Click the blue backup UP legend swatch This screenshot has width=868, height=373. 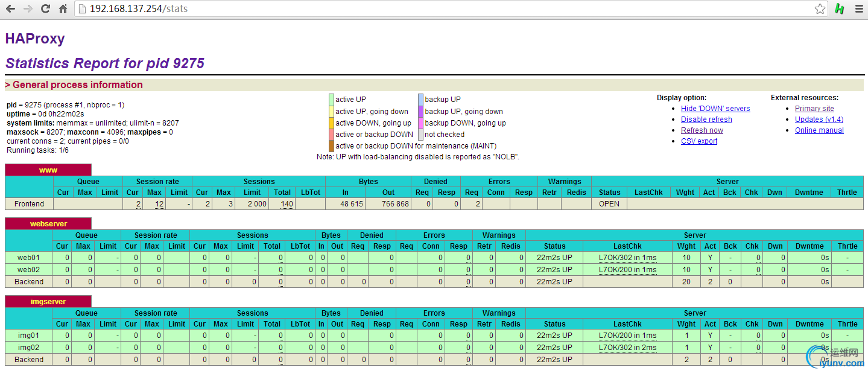point(420,100)
